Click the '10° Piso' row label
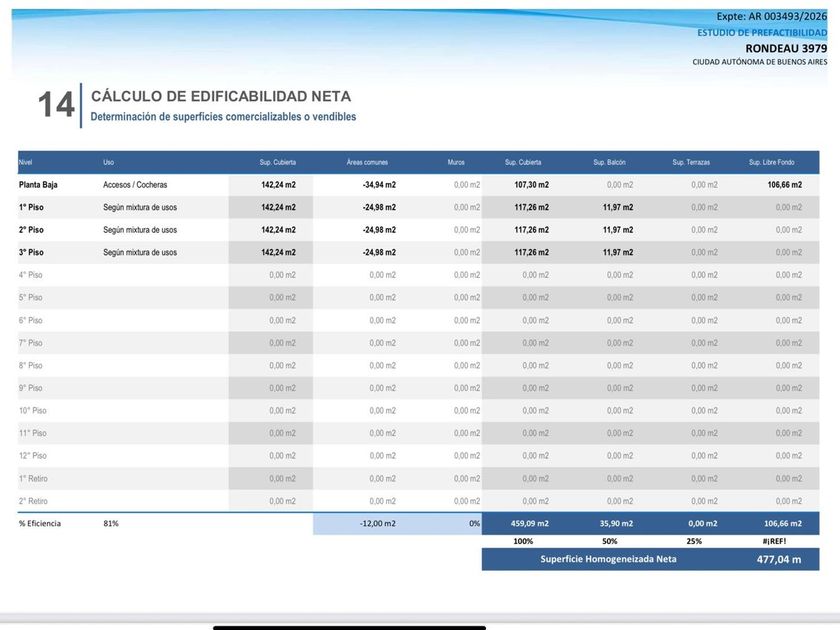The height and width of the screenshot is (630, 840). (x=33, y=410)
